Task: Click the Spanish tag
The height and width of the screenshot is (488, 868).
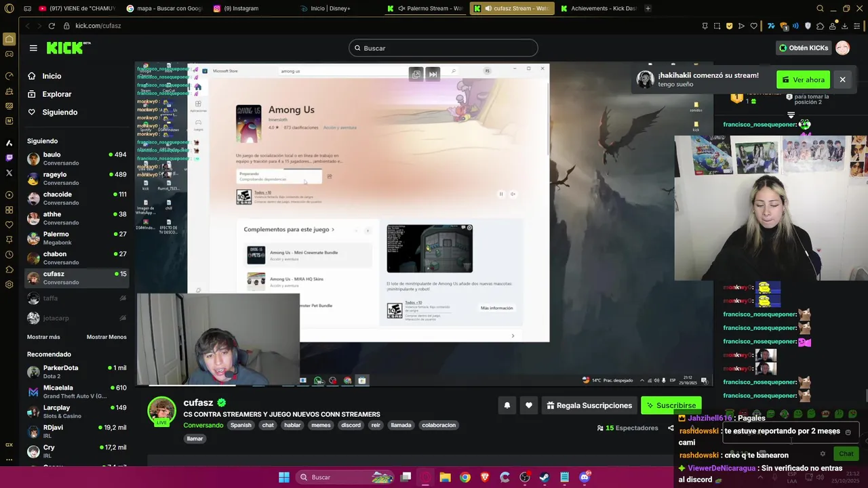Action: pyautogui.click(x=241, y=425)
